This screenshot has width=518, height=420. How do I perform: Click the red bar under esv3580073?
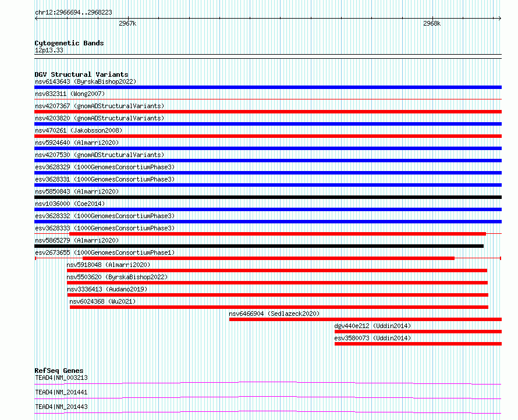pyautogui.click(x=418, y=344)
